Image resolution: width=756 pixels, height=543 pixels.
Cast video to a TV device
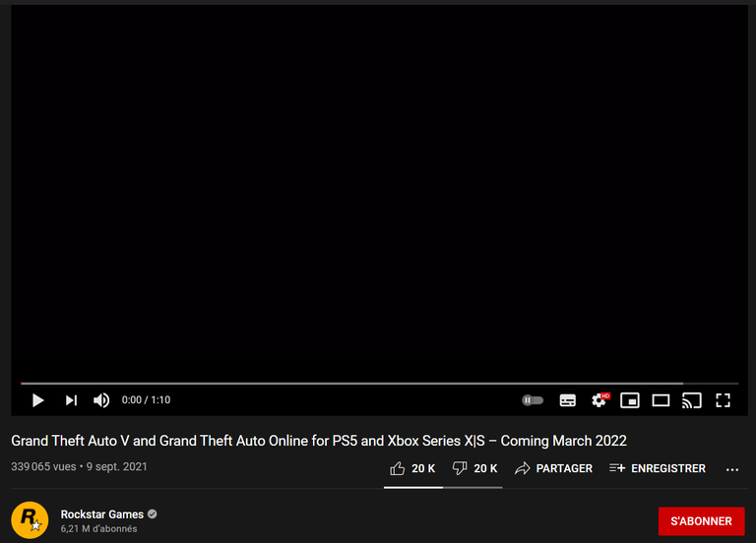[x=691, y=400]
